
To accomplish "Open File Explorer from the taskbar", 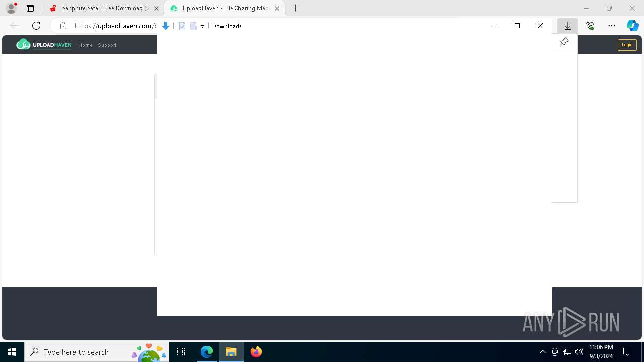I will coord(231,352).
